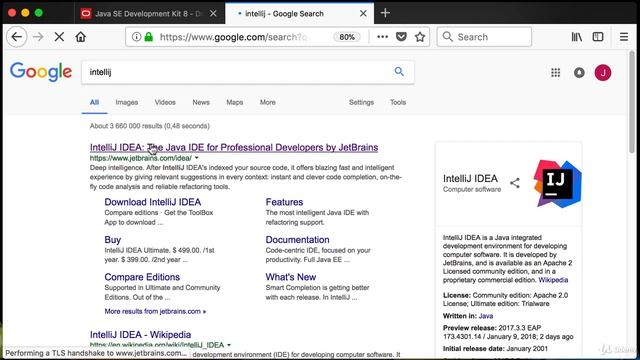This screenshot has height=360, width=640.
Task: Open the Java link under Written in
Action: click(486, 316)
